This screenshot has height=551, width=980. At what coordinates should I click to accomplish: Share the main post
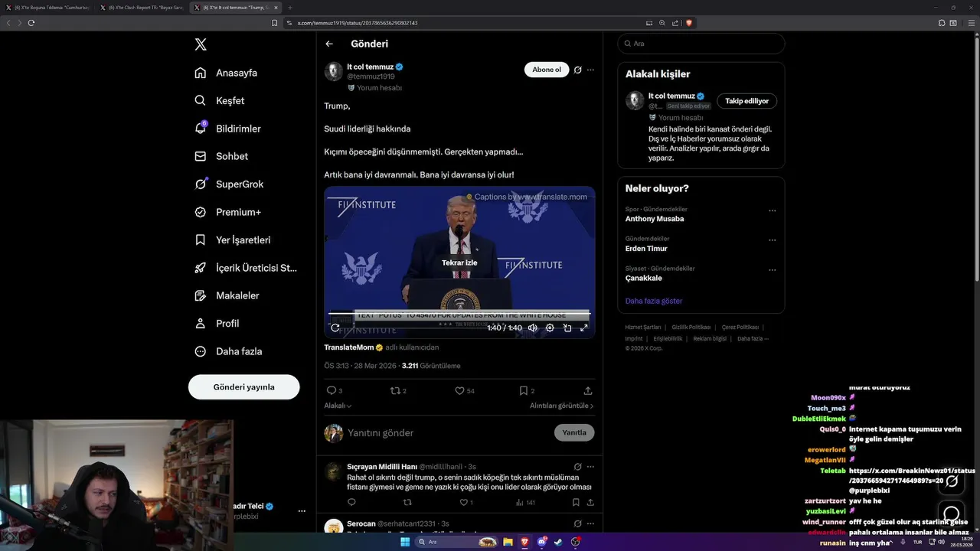click(588, 390)
